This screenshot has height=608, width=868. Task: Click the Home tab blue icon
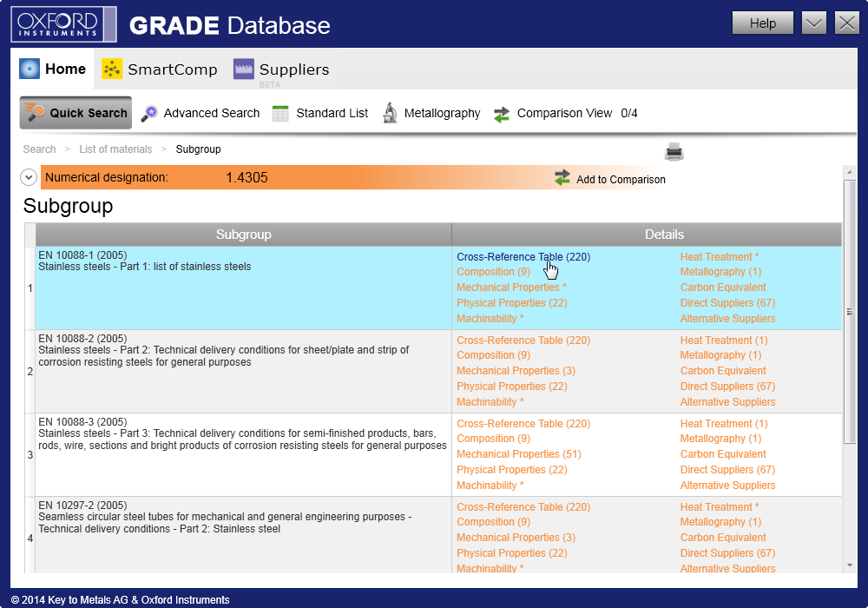coord(30,69)
